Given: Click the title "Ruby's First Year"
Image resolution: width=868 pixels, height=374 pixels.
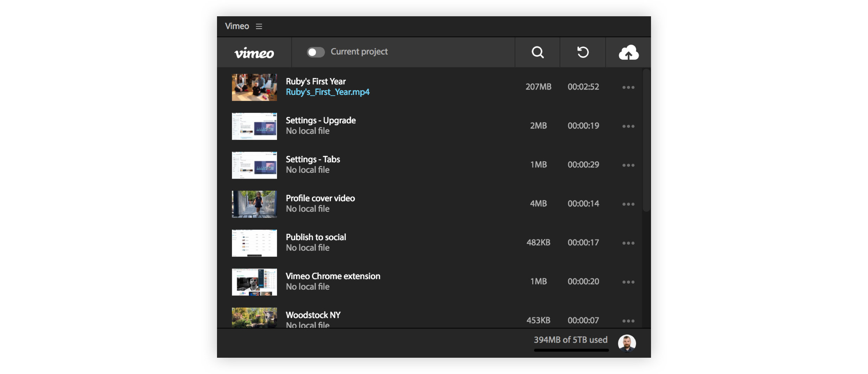Looking at the screenshot, I should click(316, 81).
